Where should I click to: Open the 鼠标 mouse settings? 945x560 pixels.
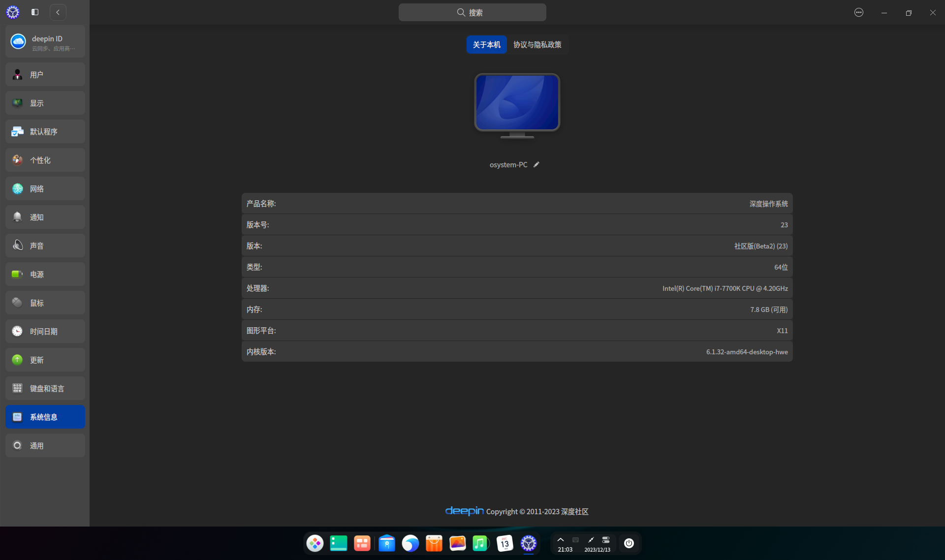coord(45,303)
